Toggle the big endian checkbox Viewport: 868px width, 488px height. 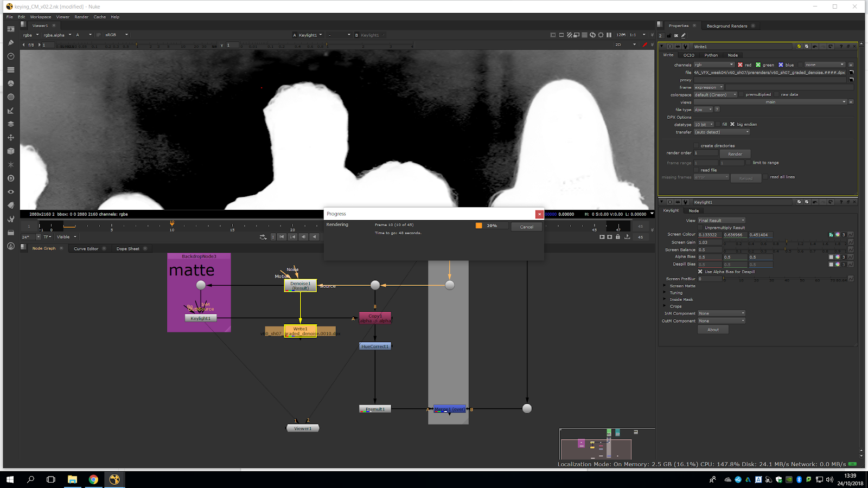(732, 124)
